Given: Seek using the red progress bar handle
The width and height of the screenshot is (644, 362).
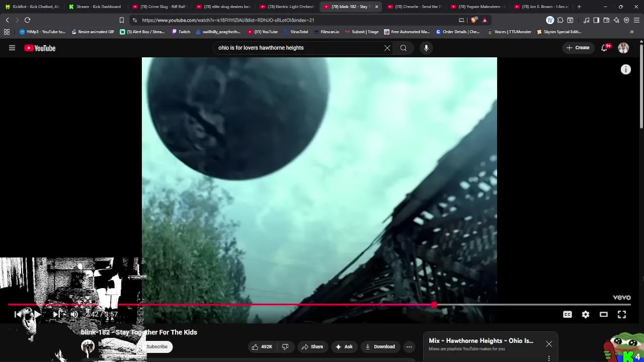Looking at the screenshot, I should pyautogui.click(x=434, y=305).
